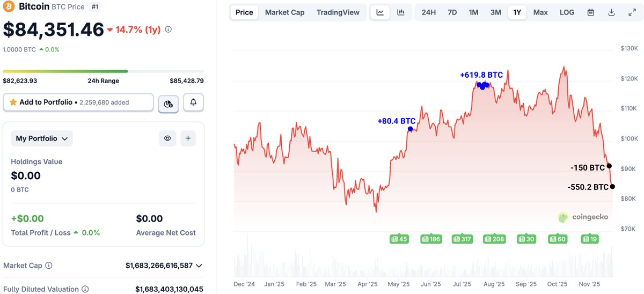Click the line chart view icon
The height and width of the screenshot is (294, 644).
pos(380,12)
